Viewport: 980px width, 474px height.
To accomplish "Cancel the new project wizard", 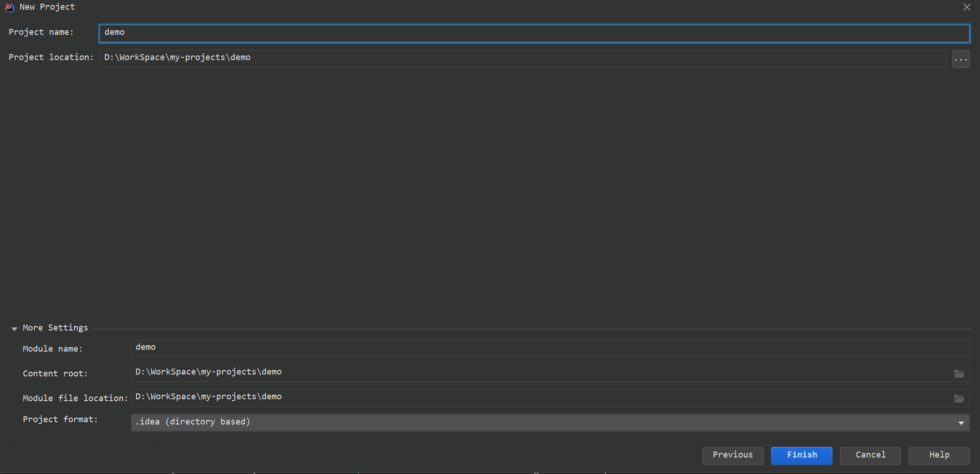I will 870,455.
